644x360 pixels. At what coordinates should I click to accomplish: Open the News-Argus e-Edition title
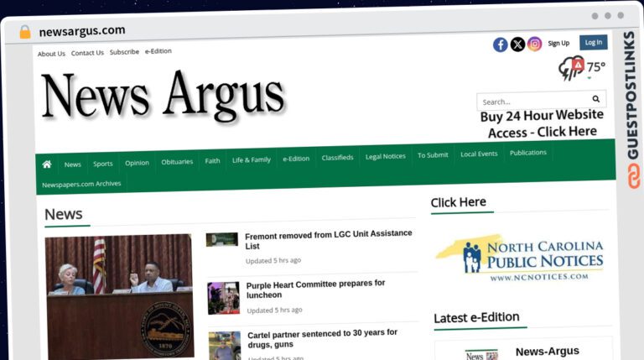click(x=547, y=352)
